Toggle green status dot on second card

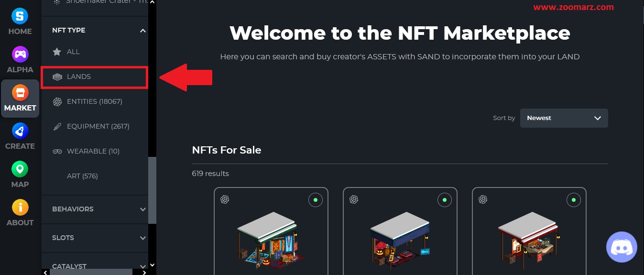click(x=444, y=199)
